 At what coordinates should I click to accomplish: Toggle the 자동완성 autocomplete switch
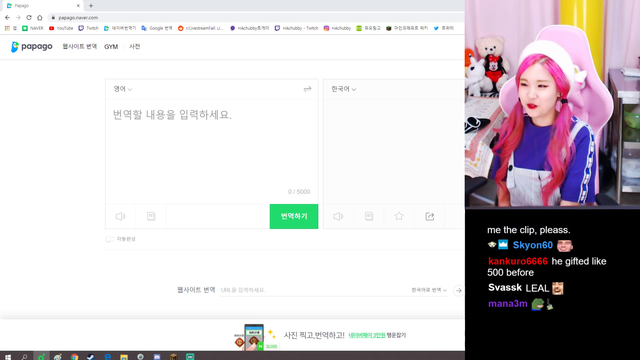click(110, 239)
